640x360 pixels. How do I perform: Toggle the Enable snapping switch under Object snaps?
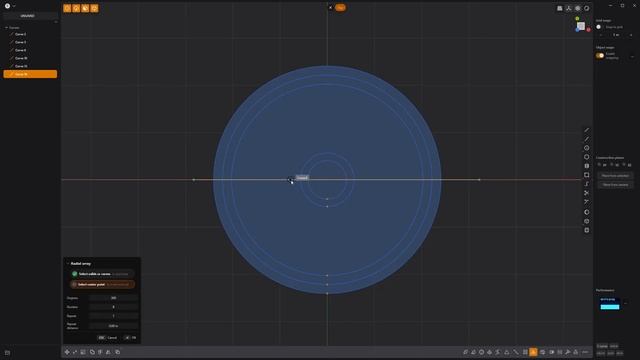[600, 56]
